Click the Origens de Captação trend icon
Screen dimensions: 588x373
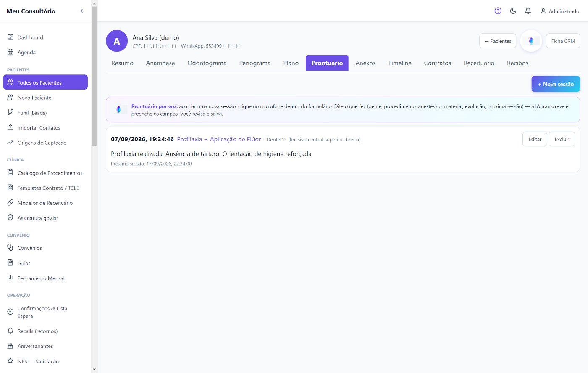pyautogui.click(x=10, y=143)
